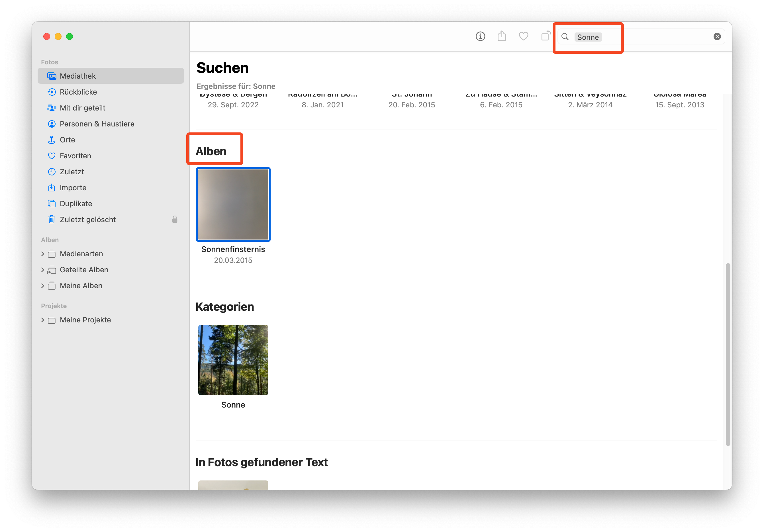Image resolution: width=764 pixels, height=532 pixels.
Task: Show Duplikate in the sidebar
Action: click(x=76, y=204)
